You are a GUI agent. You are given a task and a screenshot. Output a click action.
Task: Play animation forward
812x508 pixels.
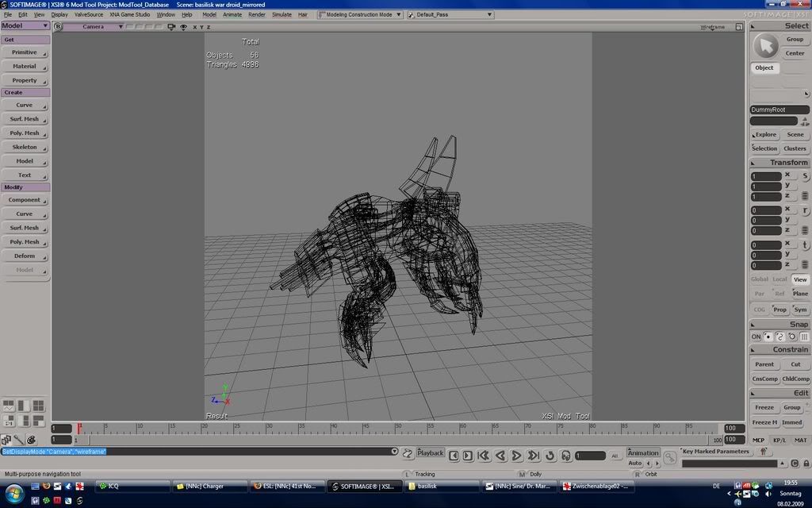click(x=516, y=456)
